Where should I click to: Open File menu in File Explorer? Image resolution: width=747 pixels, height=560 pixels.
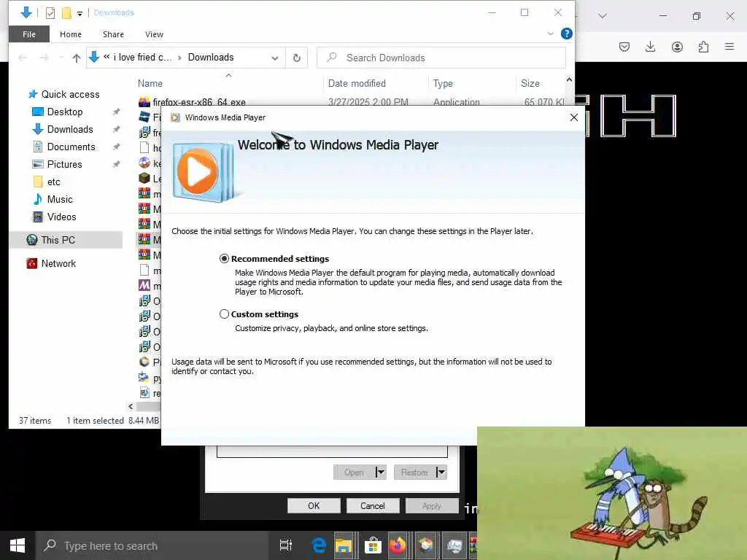pos(29,34)
